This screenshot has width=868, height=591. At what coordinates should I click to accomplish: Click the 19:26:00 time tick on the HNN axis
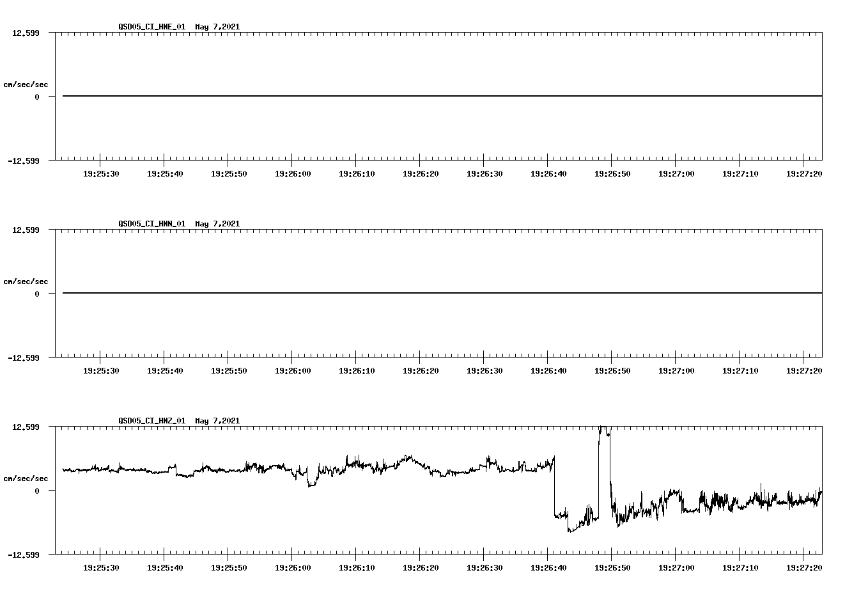pyautogui.click(x=292, y=370)
